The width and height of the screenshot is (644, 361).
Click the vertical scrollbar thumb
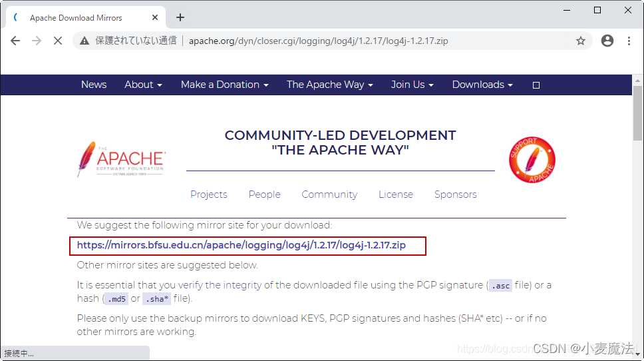click(637, 113)
